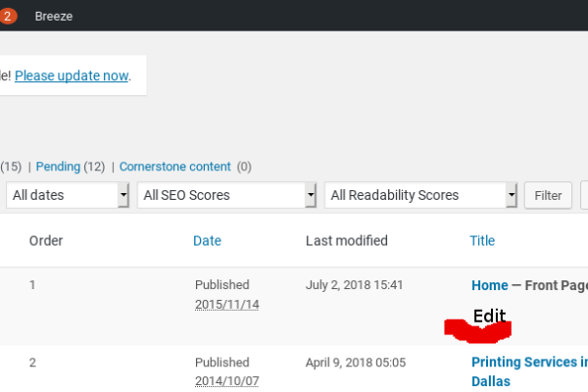The image size is (588, 392).
Task: Click the red scribble mark under Edit
Action: tap(477, 331)
